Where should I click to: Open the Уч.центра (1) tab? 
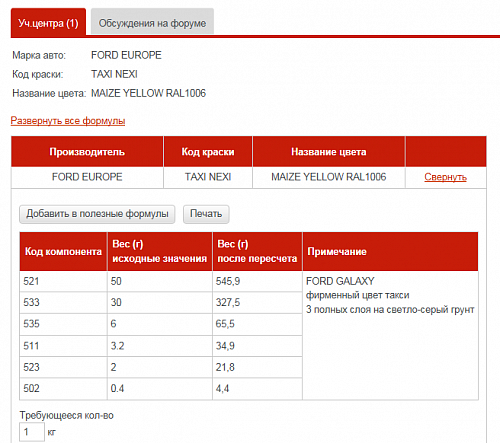(x=48, y=22)
